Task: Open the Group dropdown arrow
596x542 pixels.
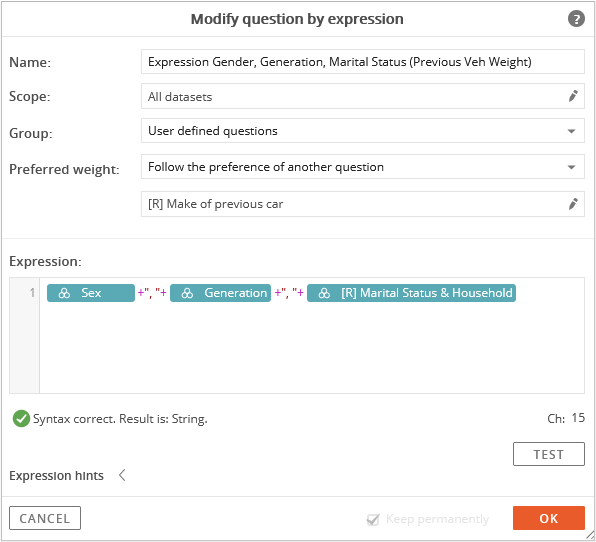Action: coord(571,131)
